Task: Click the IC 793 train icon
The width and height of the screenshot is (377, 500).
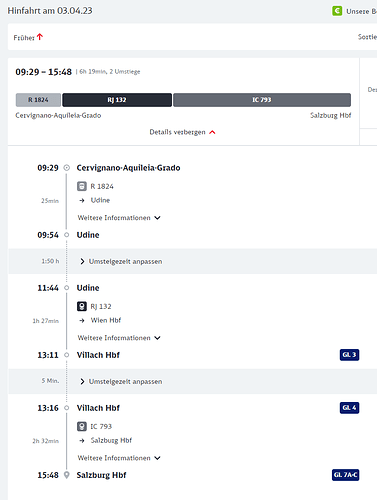Action: [x=82, y=426]
